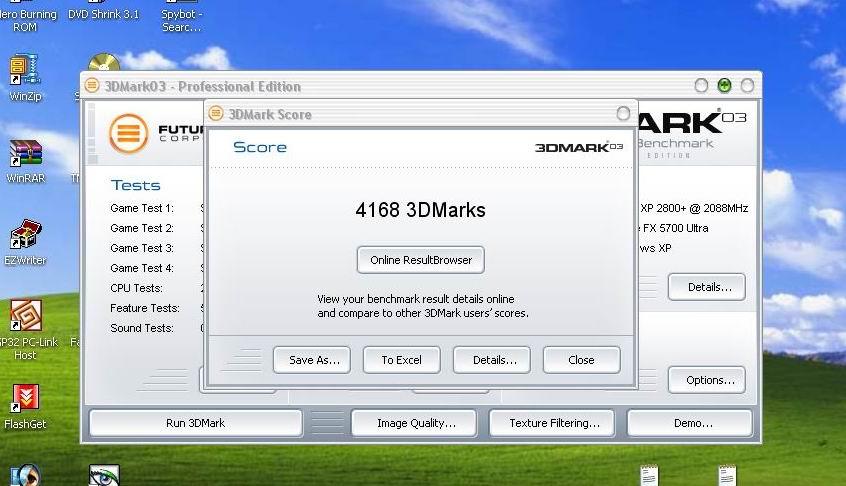Click the 3DMark03 main window title icon
The height and width of the screenshot is (486, 846).
pyautogui.click(x=92, y=85)
